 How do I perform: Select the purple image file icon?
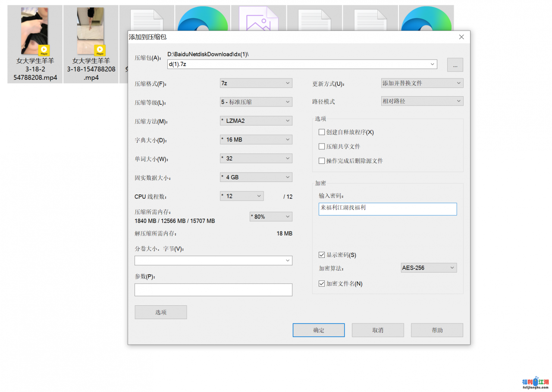point(258,19)
